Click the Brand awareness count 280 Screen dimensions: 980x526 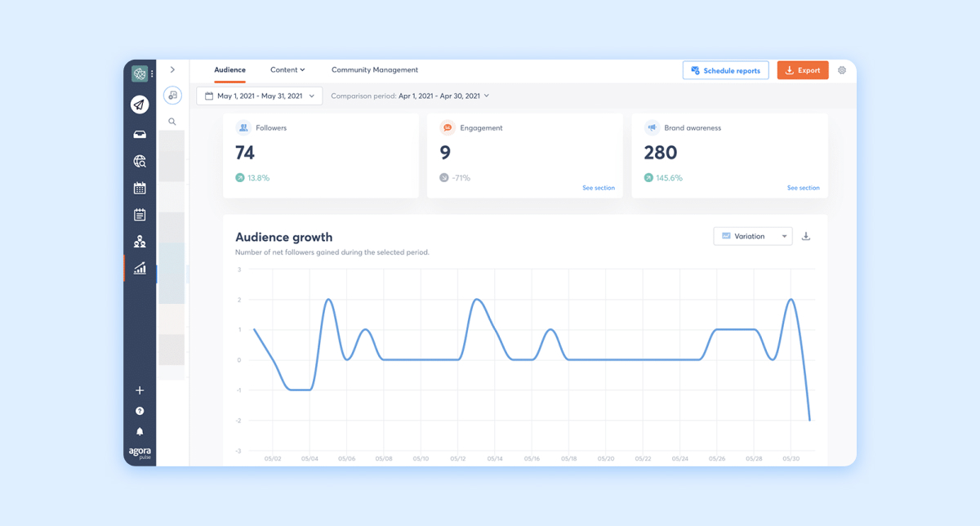(x=661, y=153)
